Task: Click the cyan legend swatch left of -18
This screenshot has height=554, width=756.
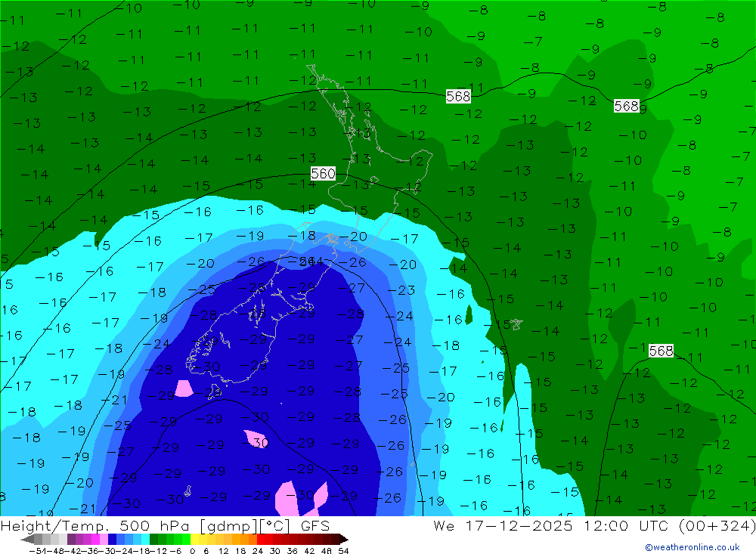Action: pos(145,539)
